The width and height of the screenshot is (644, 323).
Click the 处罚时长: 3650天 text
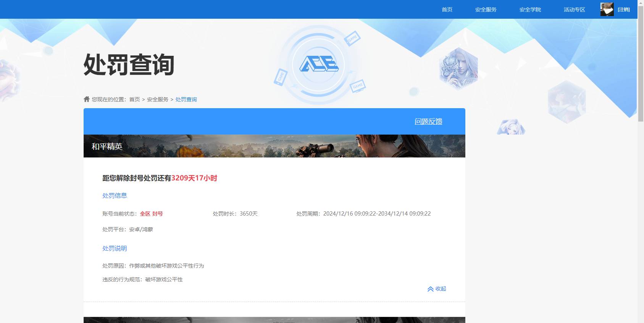pos(235,214)
